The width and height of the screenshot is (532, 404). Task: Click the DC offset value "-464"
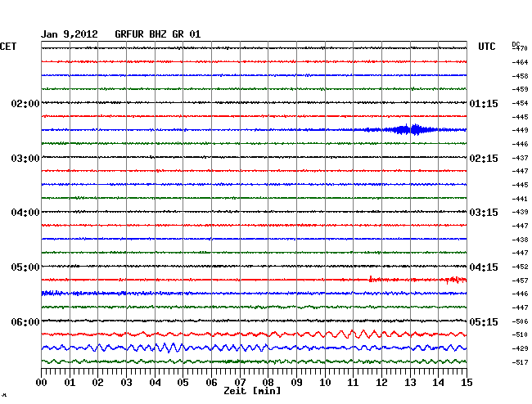click(x=520, y=62)
